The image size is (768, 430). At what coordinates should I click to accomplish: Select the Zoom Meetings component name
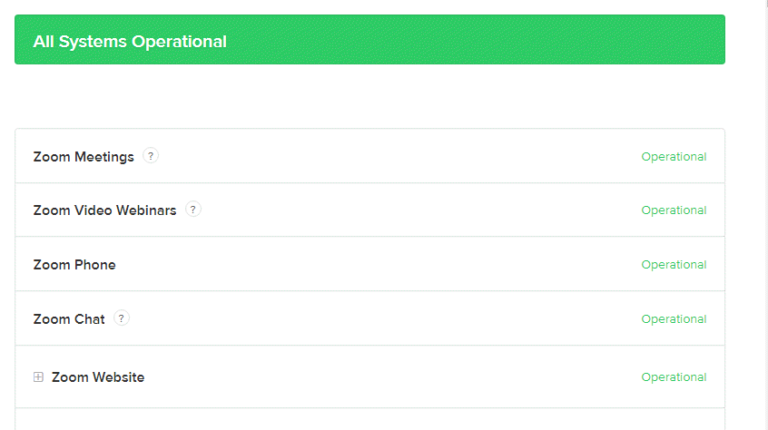coord(83,157)
